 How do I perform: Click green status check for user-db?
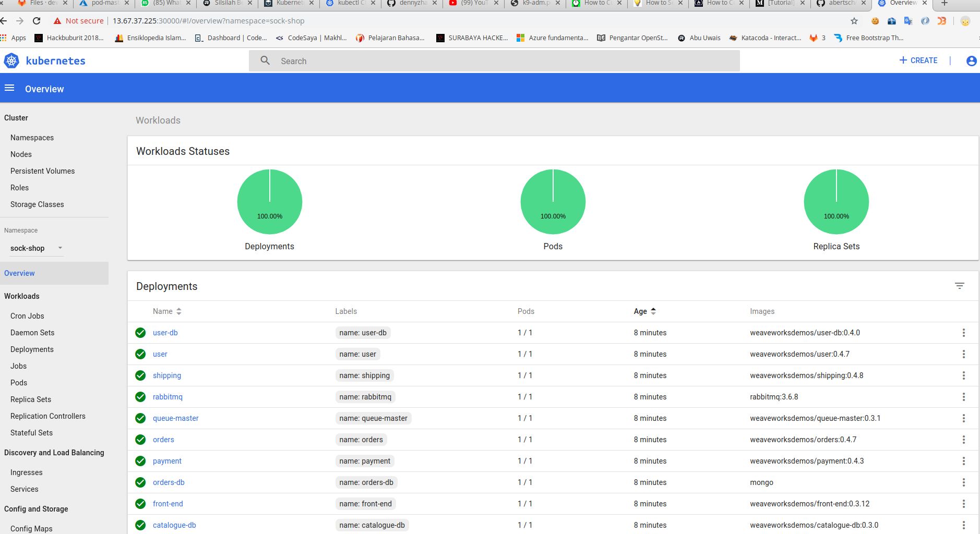click(140, 333)
